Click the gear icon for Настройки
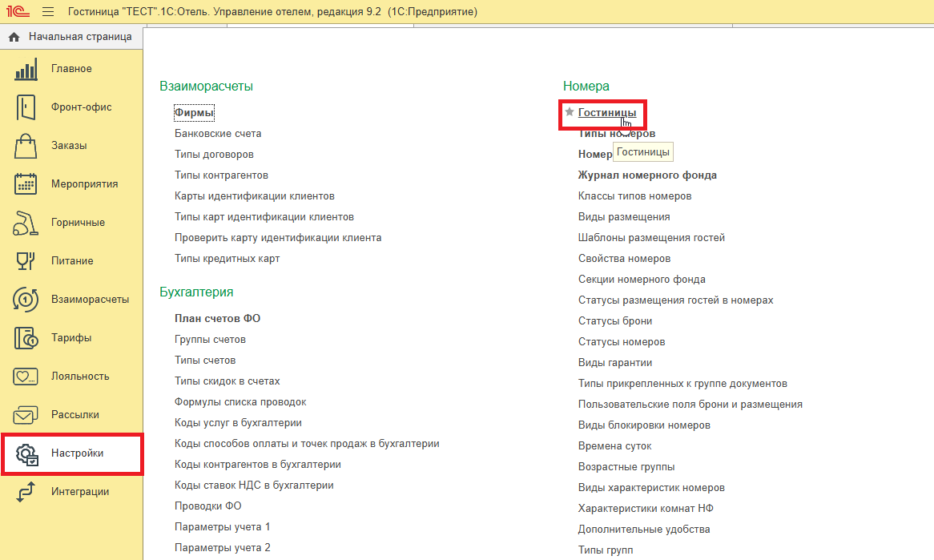 (26, 454)
